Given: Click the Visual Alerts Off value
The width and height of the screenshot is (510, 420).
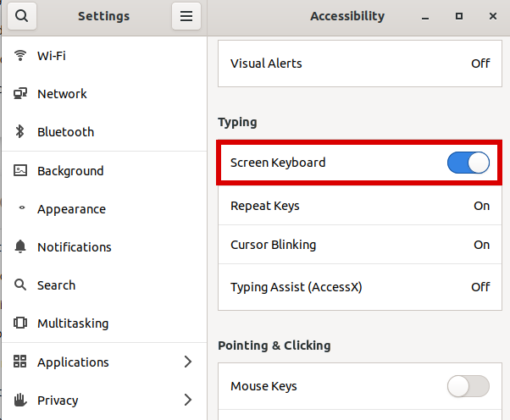Looking at the screenshot, I should tap(480, 64).
